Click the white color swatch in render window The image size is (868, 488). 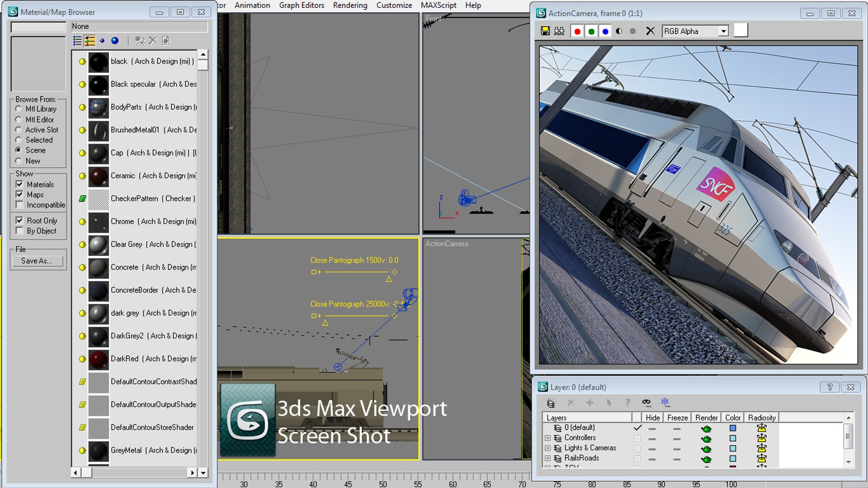pos(741,31)
